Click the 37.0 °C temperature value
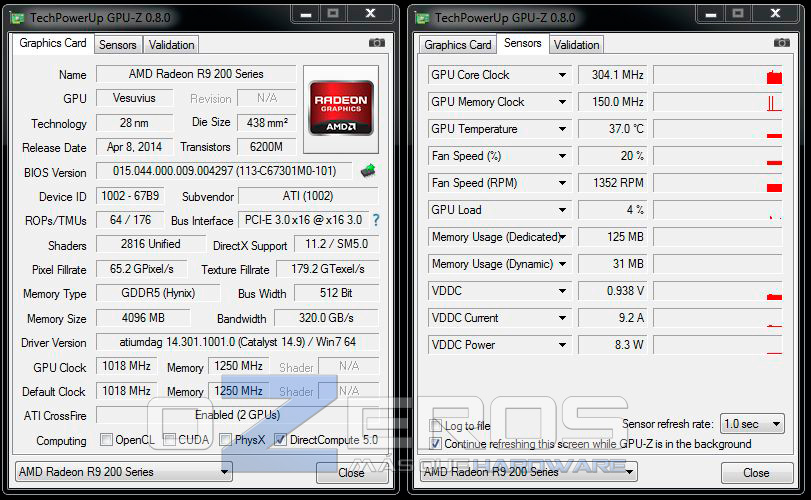Image resolution: width=811 pixels, height=500 pixels. (x=611, y=129)
